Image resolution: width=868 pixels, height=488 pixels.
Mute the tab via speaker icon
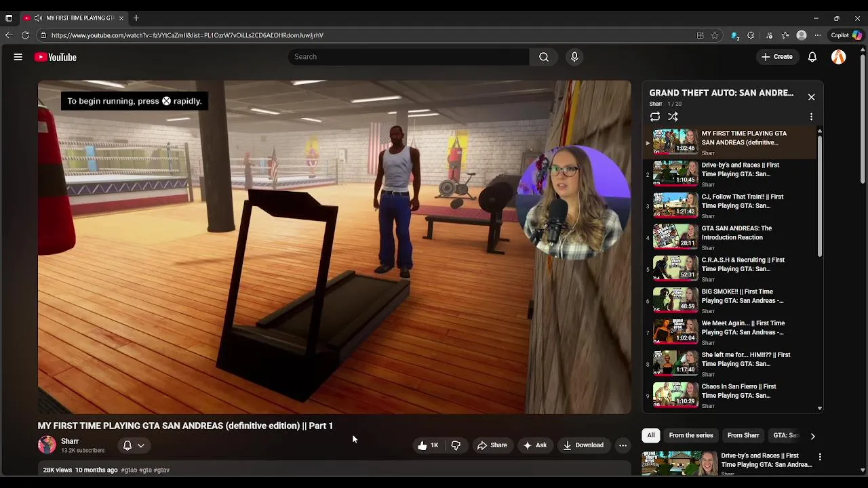tap(38, 18)
